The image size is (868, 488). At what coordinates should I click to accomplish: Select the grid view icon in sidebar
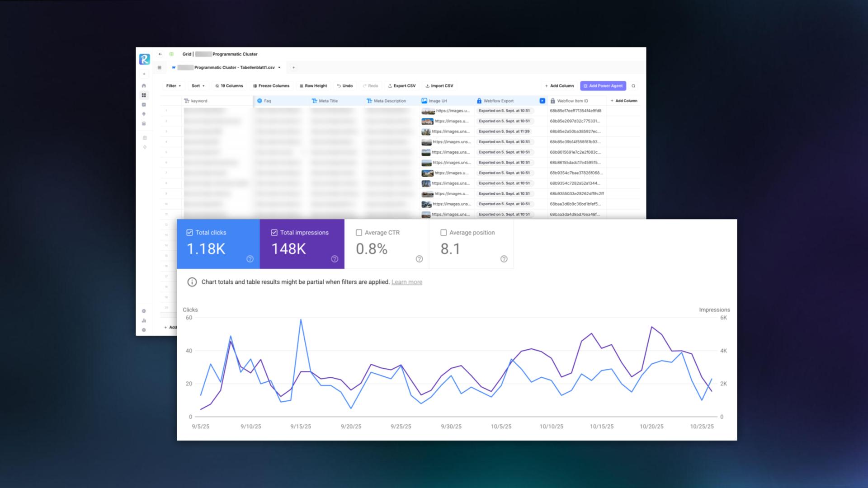click(144, 95)
